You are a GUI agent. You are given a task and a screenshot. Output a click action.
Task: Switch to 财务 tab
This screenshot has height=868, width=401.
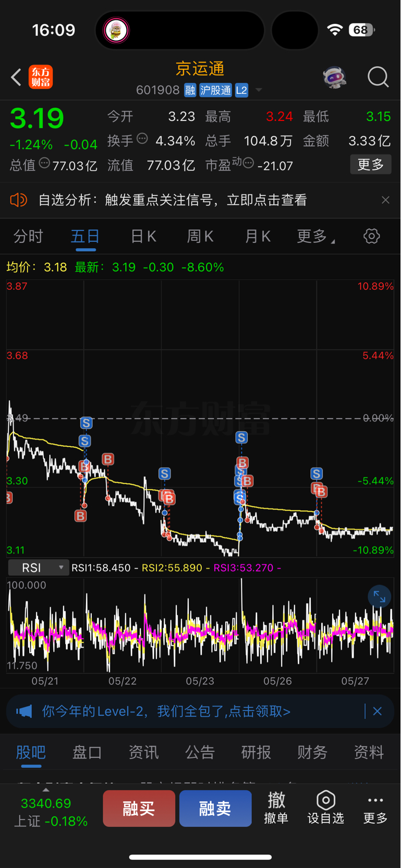click(x=312, y=752)
